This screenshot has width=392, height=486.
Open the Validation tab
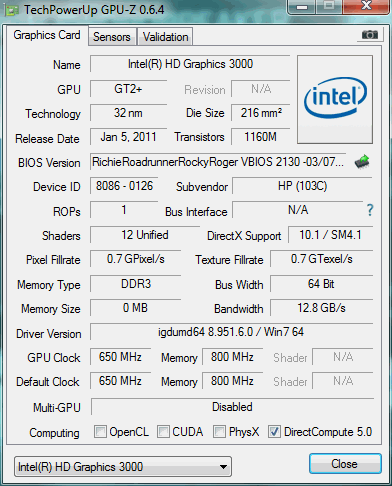click(165, 37)
